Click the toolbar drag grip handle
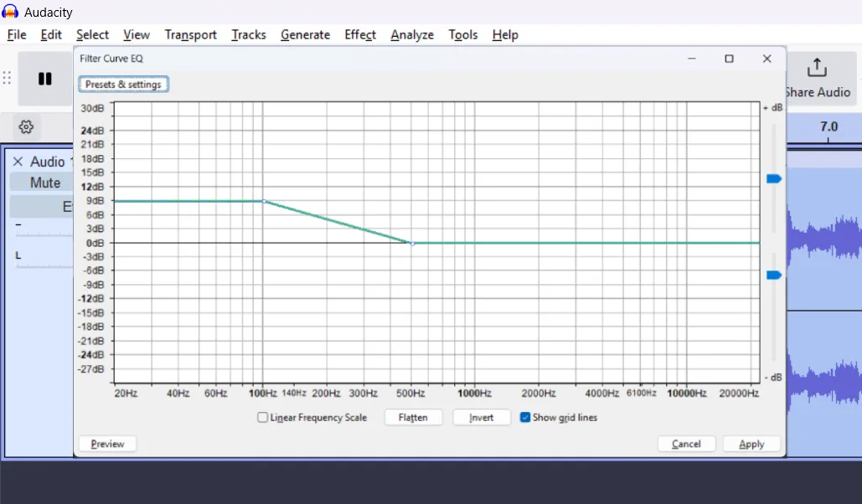Image resolution: width=862 pixels, height=504 pixels. 7,79
